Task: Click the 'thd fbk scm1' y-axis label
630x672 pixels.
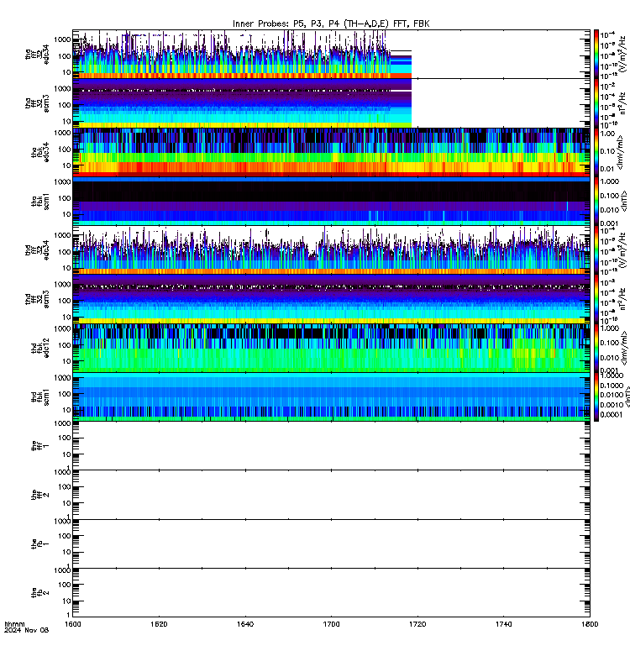Action: tap(40, 396)
